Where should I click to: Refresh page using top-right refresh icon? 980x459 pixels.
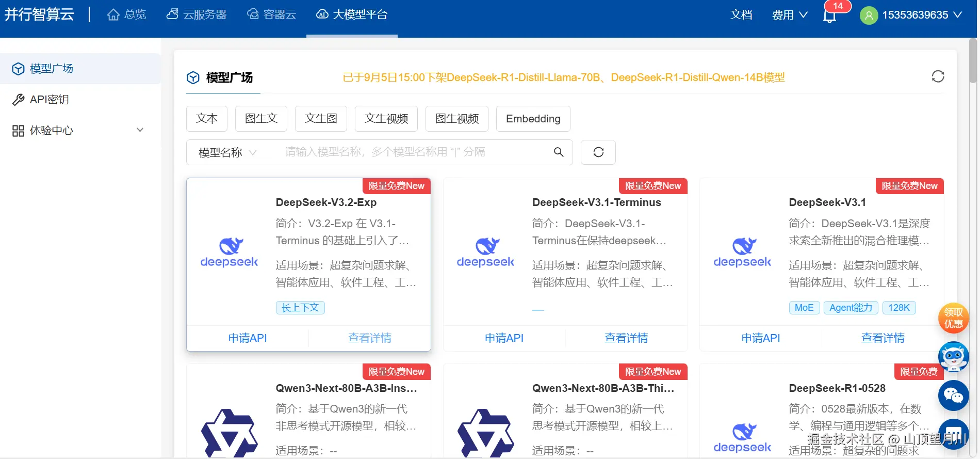[x=938, y=76]
